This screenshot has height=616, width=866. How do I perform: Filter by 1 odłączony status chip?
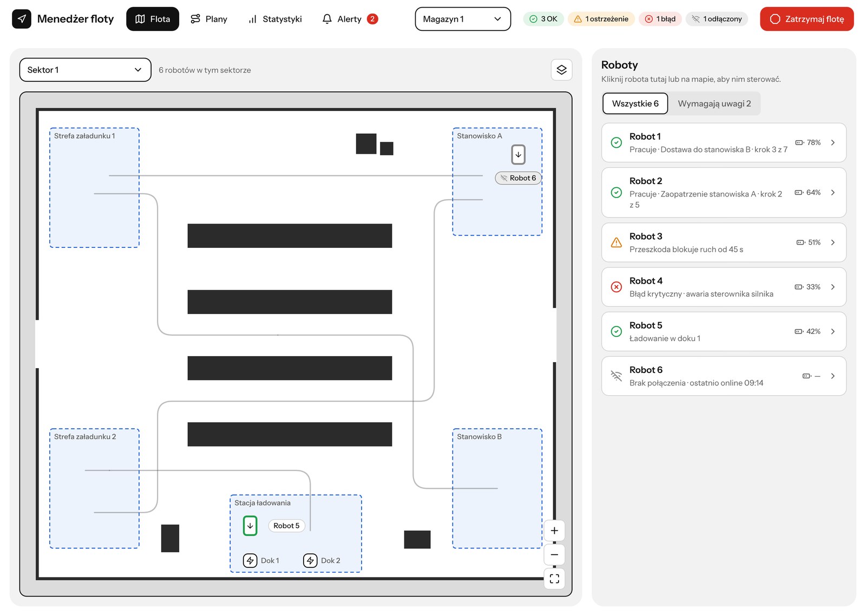point(717,19)
